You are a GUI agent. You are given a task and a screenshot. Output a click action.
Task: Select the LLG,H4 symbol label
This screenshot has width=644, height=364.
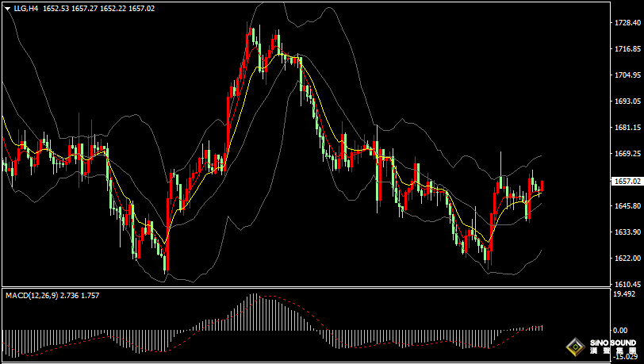tap(25, 8)
